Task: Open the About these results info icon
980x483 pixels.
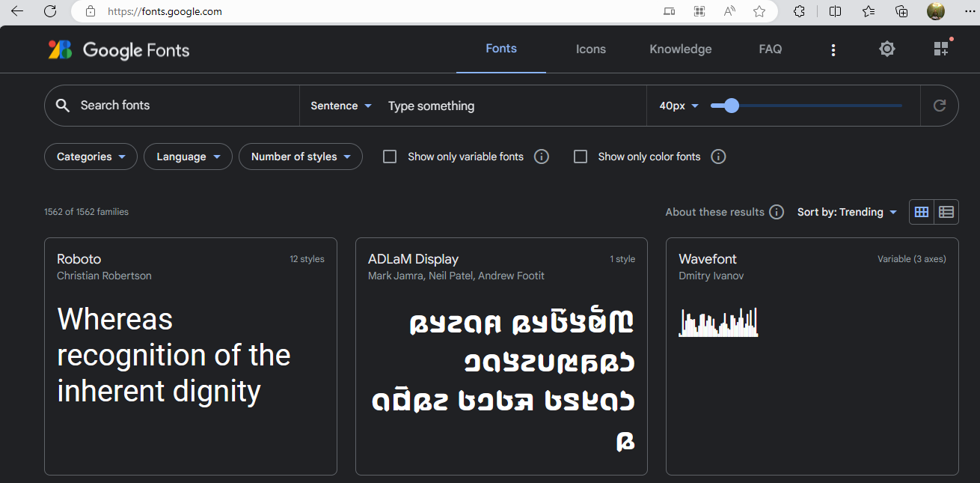Action: coord(777,212)
